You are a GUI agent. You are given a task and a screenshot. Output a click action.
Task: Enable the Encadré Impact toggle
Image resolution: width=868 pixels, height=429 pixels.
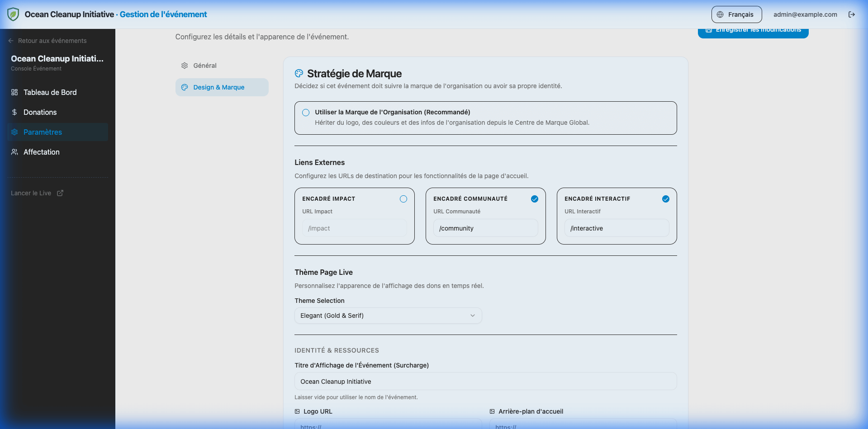click(403, 199)
